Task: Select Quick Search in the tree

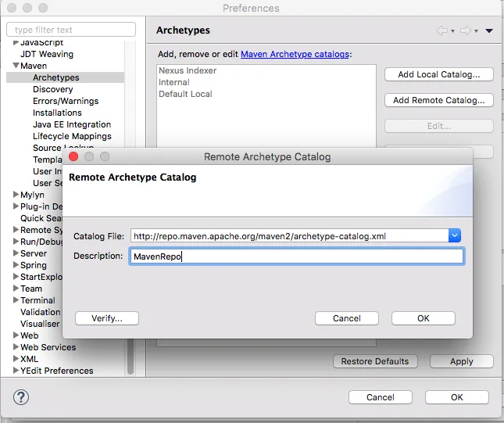Action: [41, 218]
